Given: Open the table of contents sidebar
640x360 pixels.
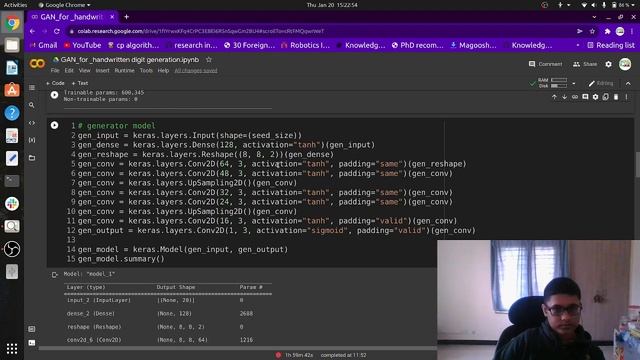Looking at the screenshot, I should tap(32, 87).
